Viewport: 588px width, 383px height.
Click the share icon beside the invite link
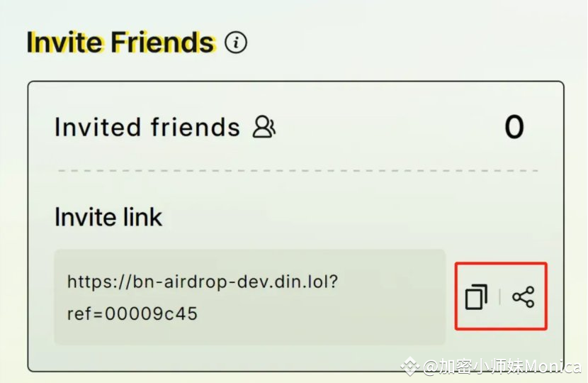point(523,297)
